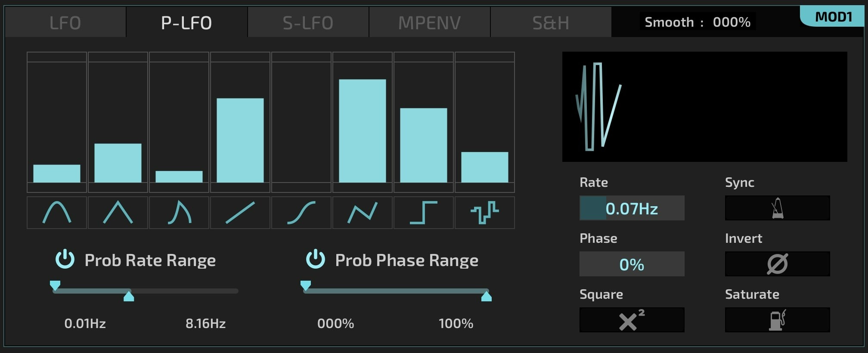Select the square step waveform icon
The height and width of the screenshot is (353, 868).
[424, 213]
